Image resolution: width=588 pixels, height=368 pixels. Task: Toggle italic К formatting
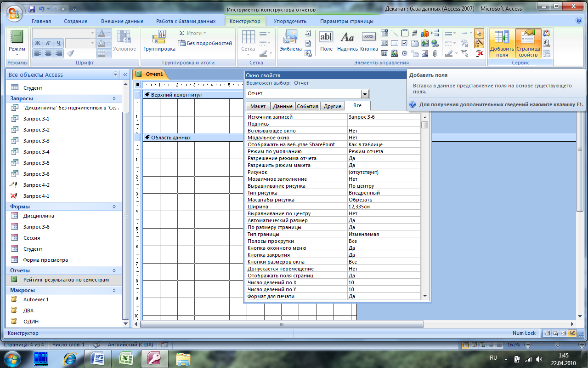tap(48, 43)
